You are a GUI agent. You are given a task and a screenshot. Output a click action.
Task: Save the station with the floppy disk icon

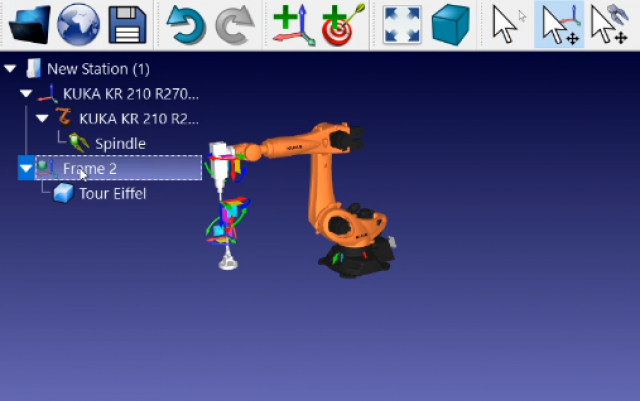point(127,25)
